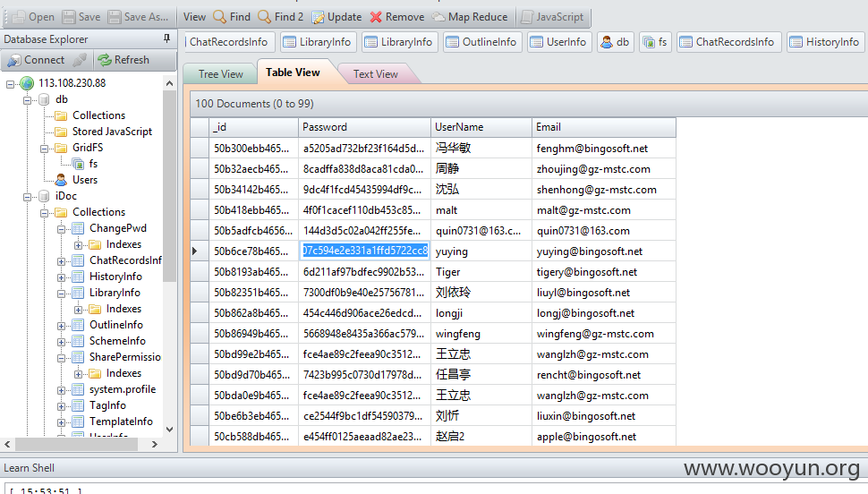Image resolution: width=868 pixels, height=494 pixels.
Task: Refresh the database explorer
Action: point(123,60)
